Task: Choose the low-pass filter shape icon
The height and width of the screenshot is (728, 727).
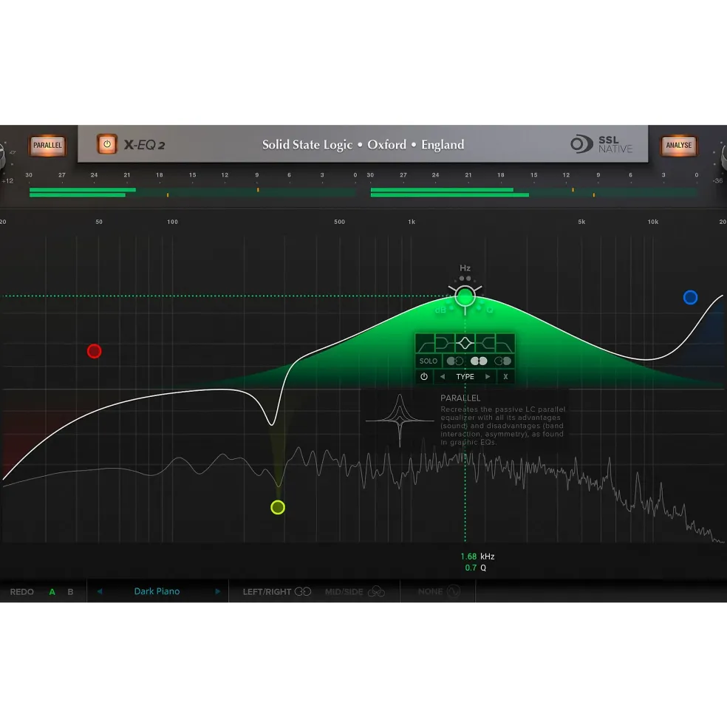Action: 505,344
